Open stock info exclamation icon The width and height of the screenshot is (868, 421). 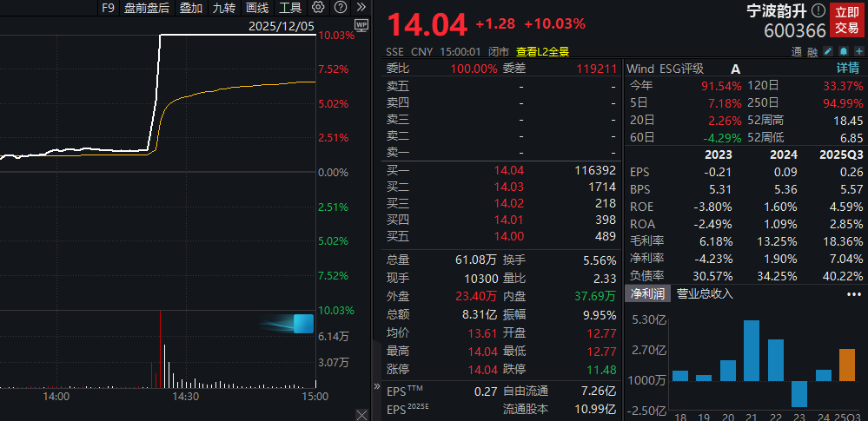pos(818,10)
